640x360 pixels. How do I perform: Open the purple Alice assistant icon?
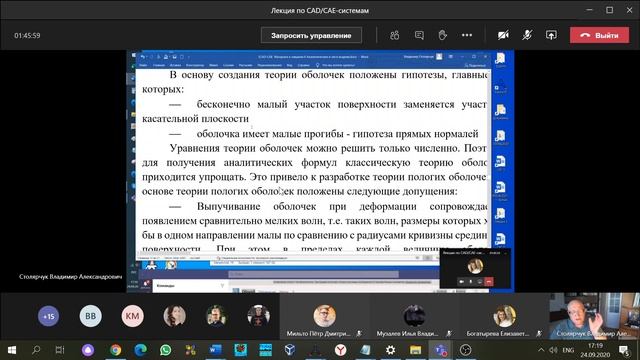(x=88, y=350)
